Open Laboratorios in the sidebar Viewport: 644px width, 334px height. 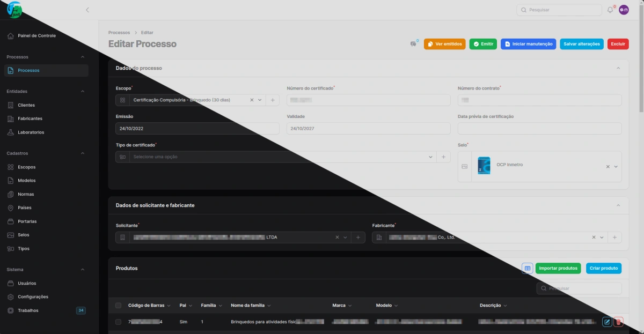(x=31, y=132)
